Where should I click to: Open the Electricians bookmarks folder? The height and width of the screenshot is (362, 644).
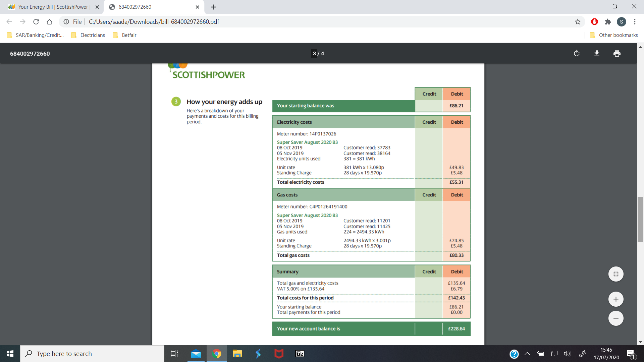(x=89, y=35)
